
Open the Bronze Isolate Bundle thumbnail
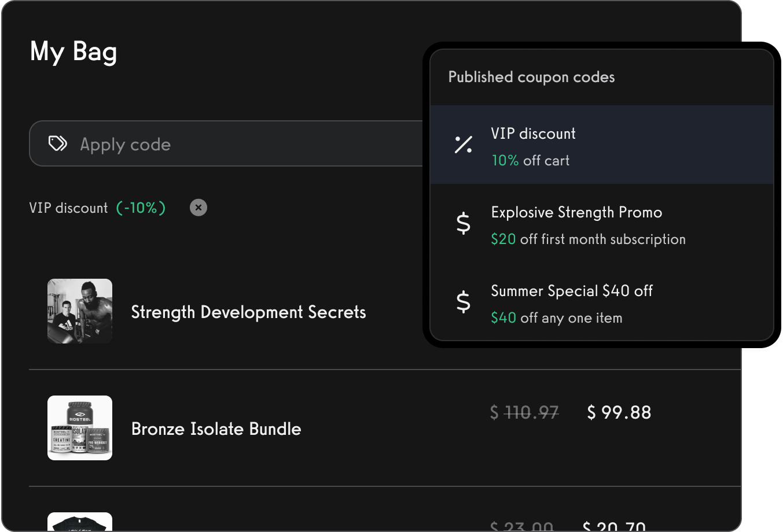tap(79, 428)
